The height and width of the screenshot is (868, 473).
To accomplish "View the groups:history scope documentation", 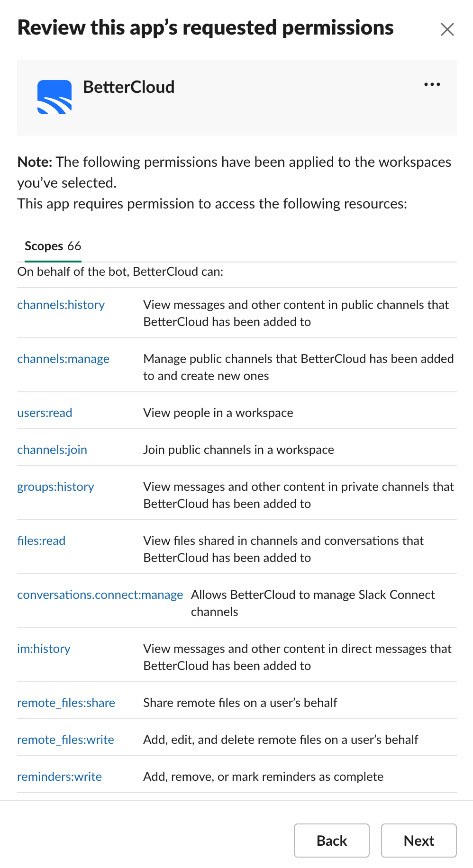I will 55,487.
